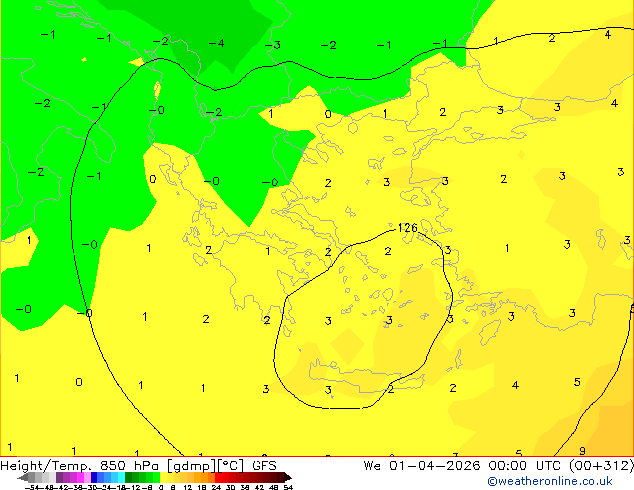634x490 pixels.
Task: Pick the dark blue legend swatch at -30
Action: (x=94, y=477)
